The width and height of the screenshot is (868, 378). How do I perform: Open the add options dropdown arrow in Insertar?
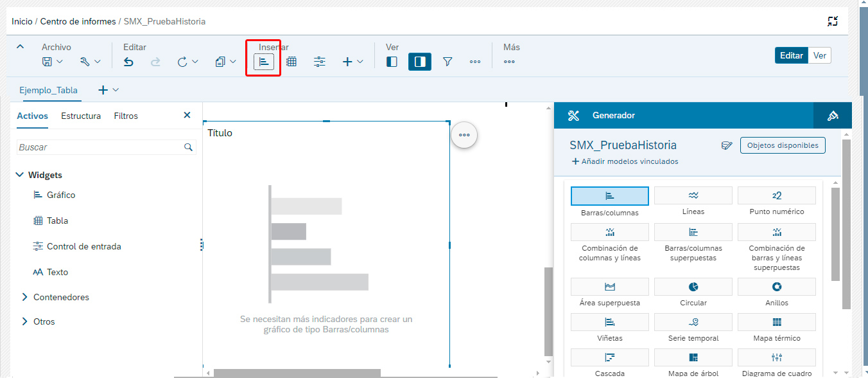pyautogui.click(x=360, y=62)
